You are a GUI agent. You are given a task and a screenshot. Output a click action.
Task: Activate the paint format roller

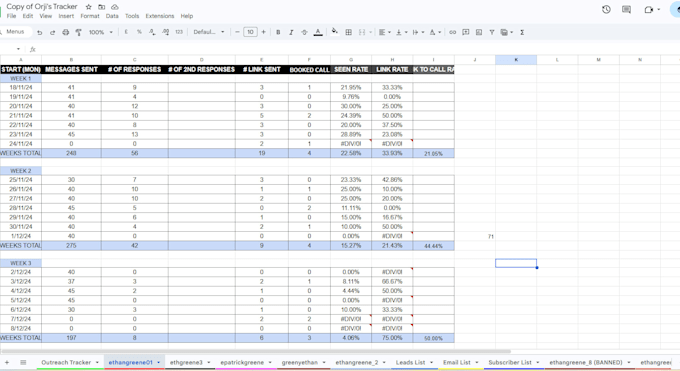tap(78, 32)
